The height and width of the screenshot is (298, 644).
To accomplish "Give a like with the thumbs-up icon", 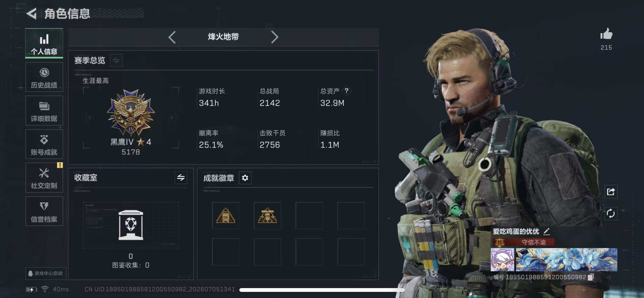I will (606, 34).
